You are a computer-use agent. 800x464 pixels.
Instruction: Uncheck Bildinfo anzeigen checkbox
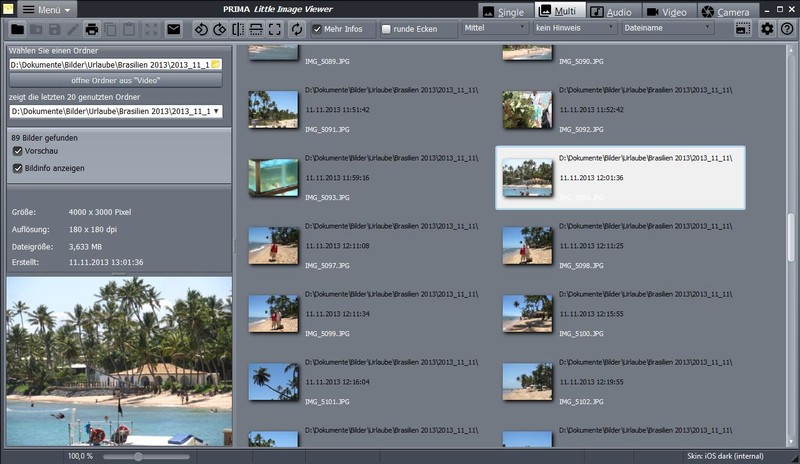(x=18, y=168)
